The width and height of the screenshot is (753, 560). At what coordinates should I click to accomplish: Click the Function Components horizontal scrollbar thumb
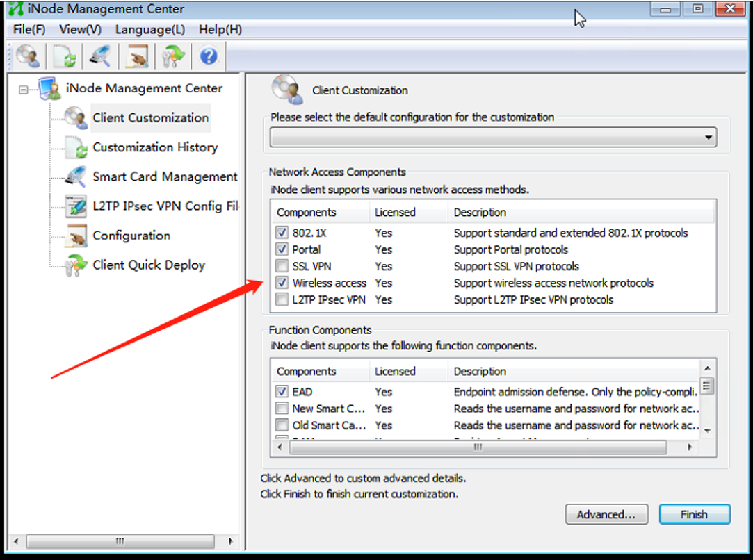click(478, 447)
